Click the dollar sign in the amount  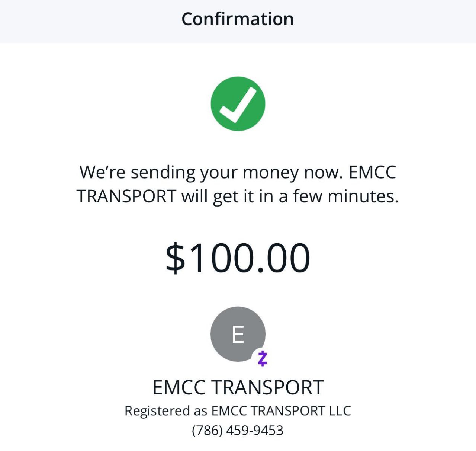tap(175, 258)
